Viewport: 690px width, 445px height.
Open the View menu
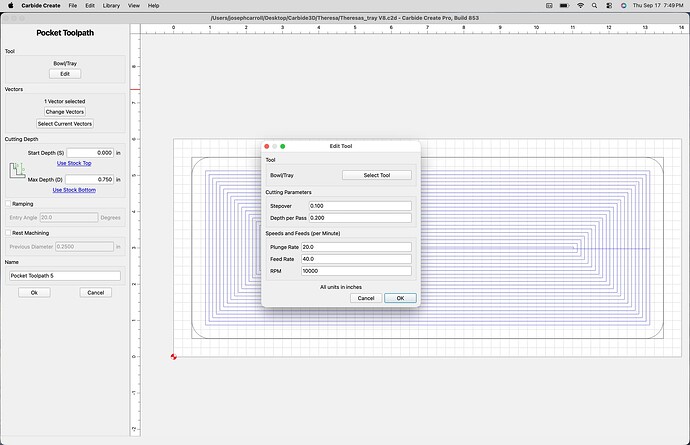pos(133,6)
